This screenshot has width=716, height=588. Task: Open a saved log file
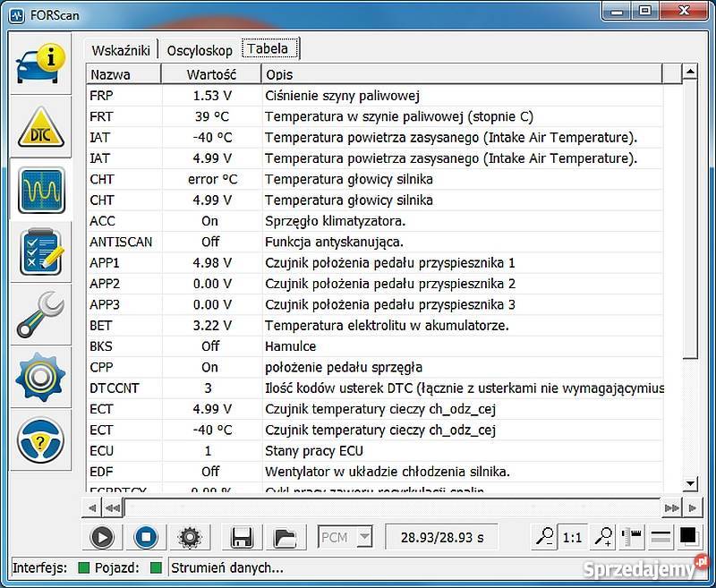coord(285,537)
